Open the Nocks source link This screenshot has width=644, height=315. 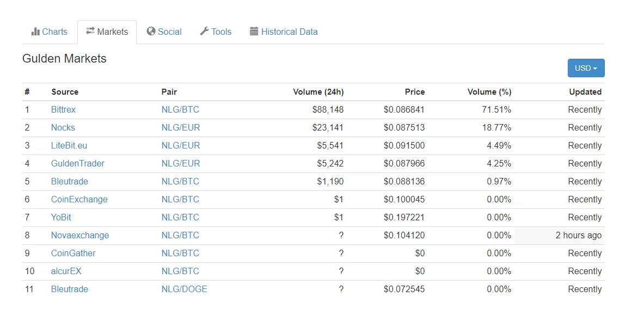point(63,128)
